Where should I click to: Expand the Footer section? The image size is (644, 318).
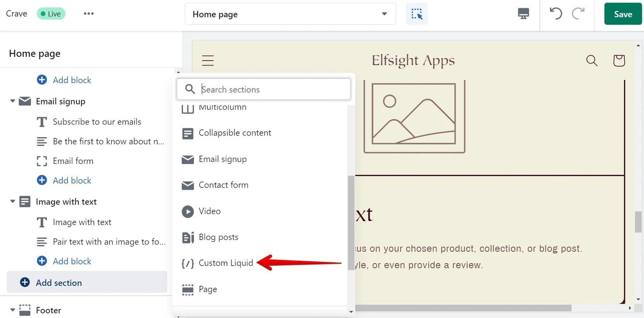click(12, 310)
